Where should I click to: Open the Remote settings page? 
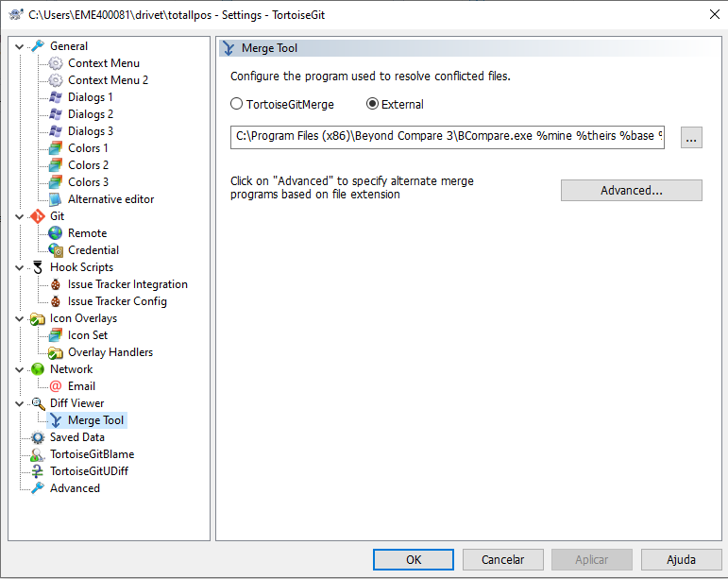(x=87, y=233)
